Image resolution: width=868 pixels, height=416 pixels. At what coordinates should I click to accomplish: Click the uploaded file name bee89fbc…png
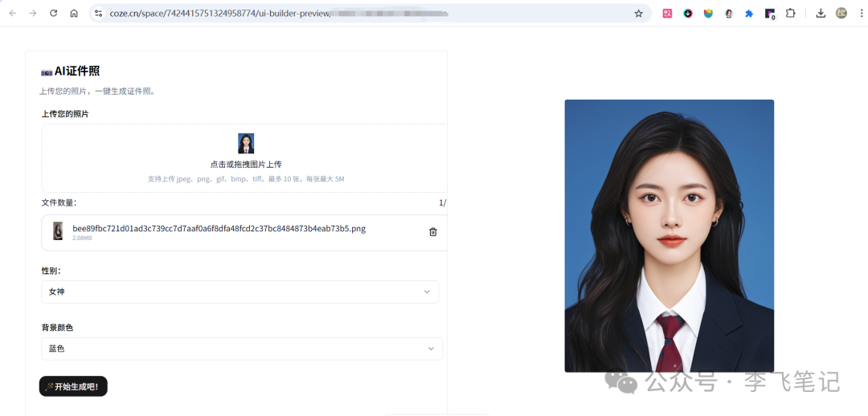coord(219,229)
